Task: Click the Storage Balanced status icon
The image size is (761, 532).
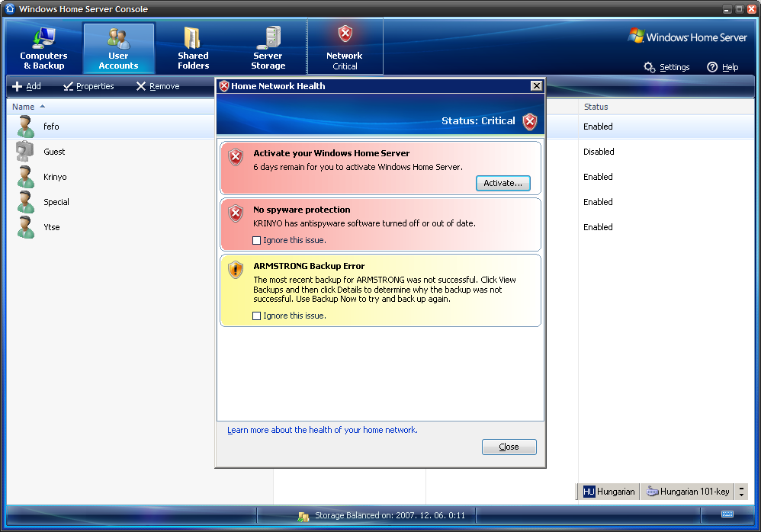Action: tap(303, 517)
